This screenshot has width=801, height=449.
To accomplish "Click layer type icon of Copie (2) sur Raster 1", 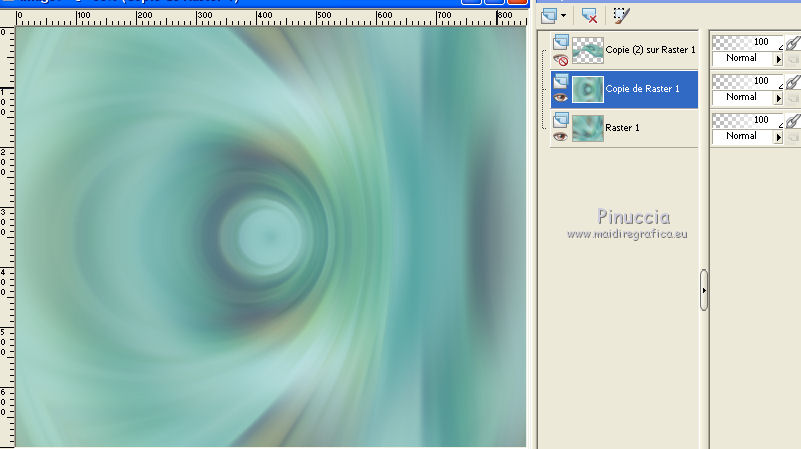I will pyautogui.click(x=561, y=42).
